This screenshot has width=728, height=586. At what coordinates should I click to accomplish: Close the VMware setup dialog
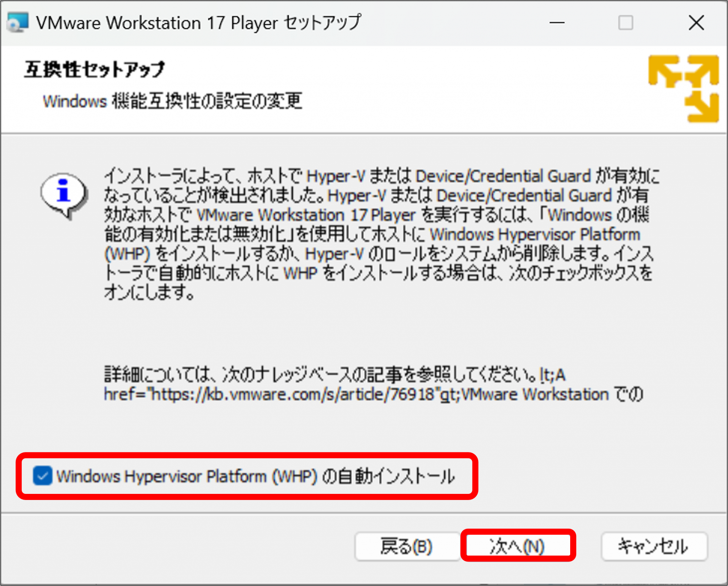[x=696, y=23]
